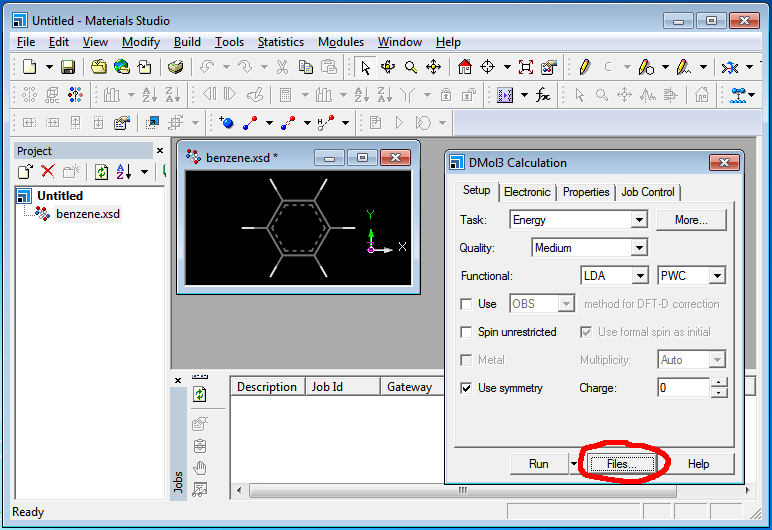772x530 pixels.
Task: Click the Use formal spin as initial checkbox
Action: tap(586, 332)
